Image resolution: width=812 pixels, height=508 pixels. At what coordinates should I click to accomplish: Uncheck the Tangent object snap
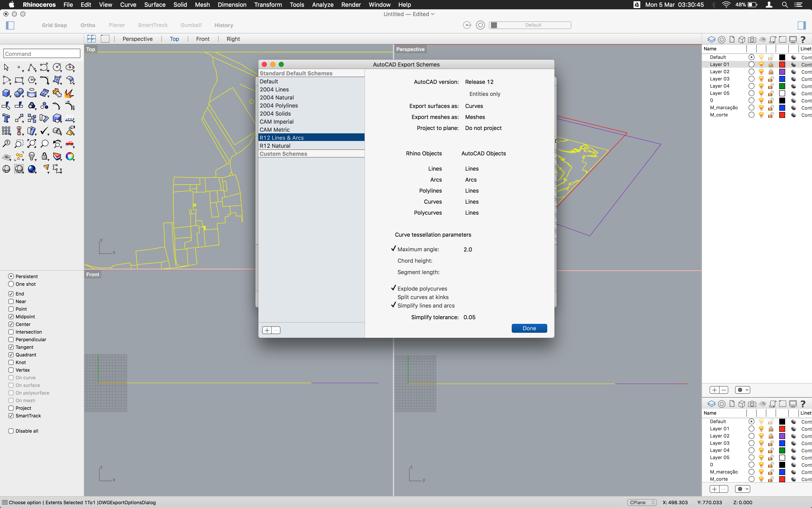[11, 347]
